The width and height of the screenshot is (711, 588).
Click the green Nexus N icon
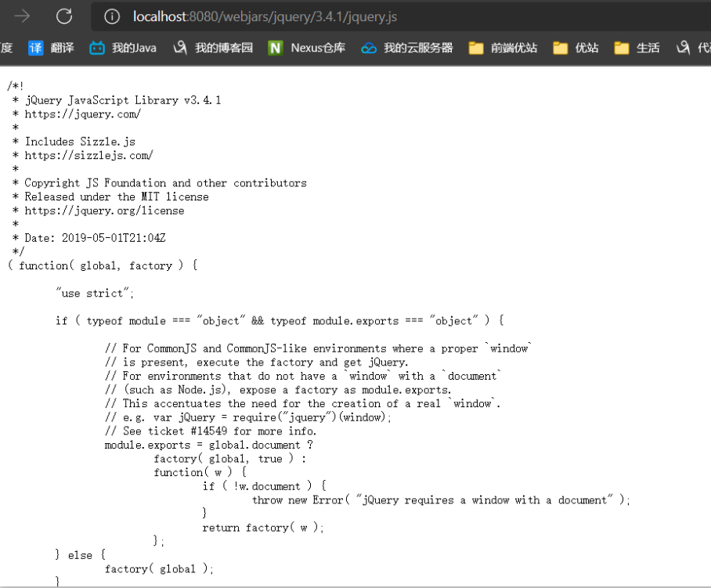276,48
